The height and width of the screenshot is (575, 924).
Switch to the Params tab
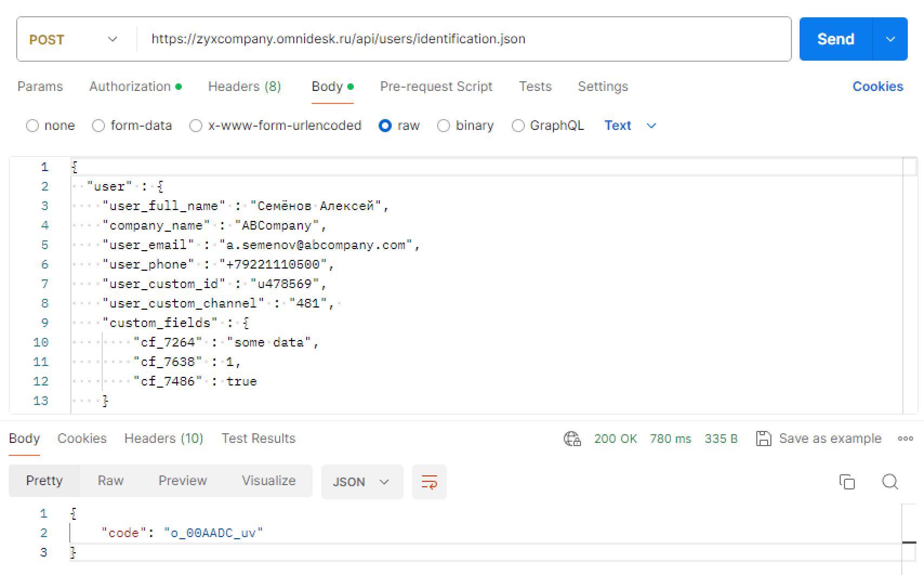40,87
